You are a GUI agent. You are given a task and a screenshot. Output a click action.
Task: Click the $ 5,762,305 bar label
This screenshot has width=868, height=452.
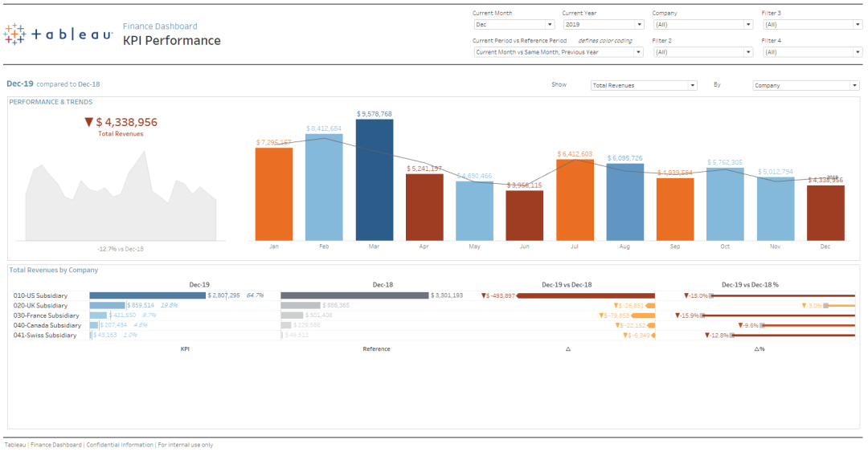[725, 162]
